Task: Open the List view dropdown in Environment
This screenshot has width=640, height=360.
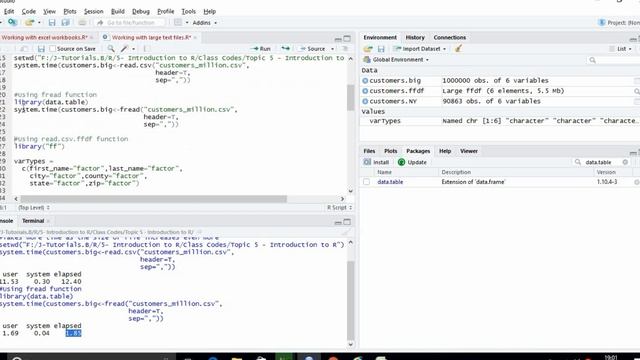Action: 621,49
